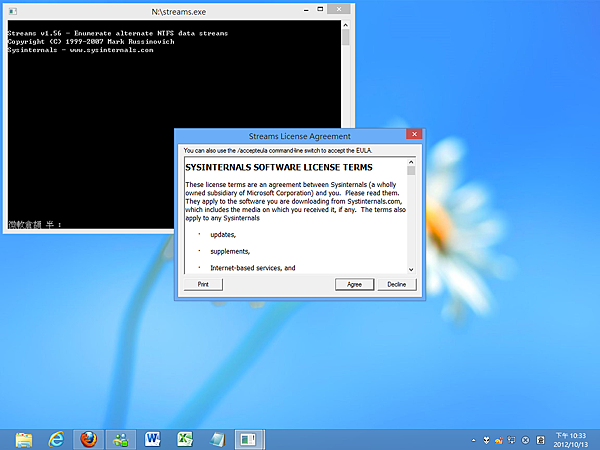Viewport: 600px width, 450px height.
Task: Launch Internet Explorer from the taskbar
Action: (56, 439)
